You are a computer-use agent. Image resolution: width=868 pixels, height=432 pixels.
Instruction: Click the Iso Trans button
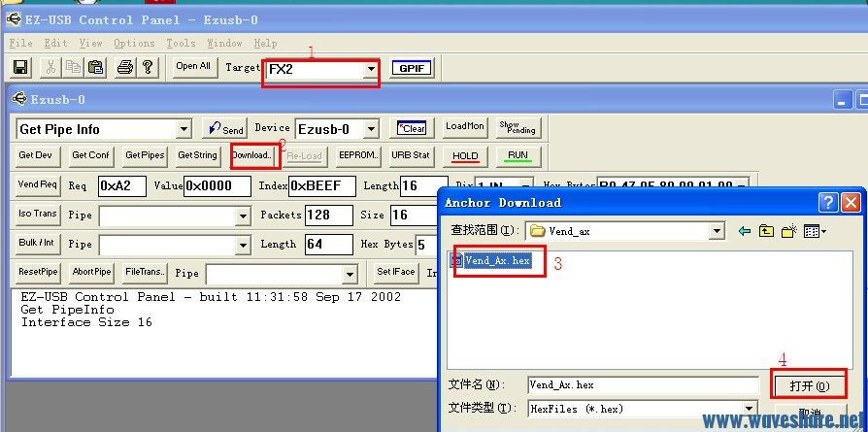coord(38,215)
